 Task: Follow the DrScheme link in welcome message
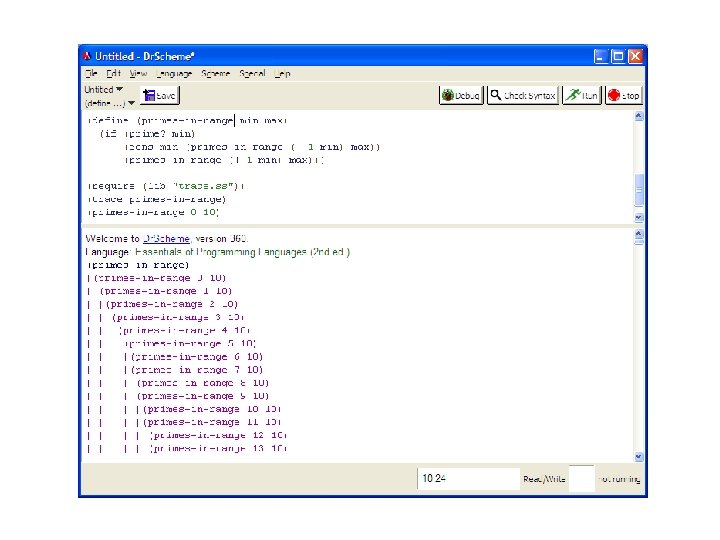point(166,239)
